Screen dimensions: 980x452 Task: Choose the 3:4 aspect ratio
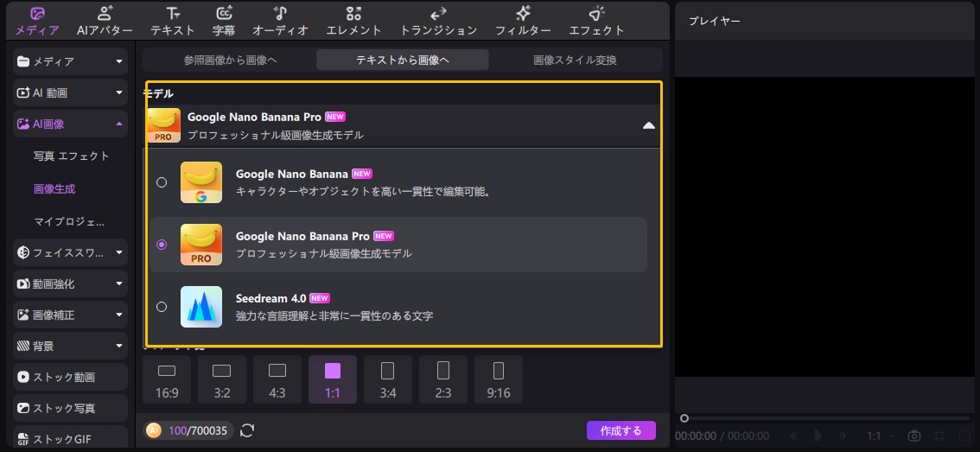pos(387,379)
